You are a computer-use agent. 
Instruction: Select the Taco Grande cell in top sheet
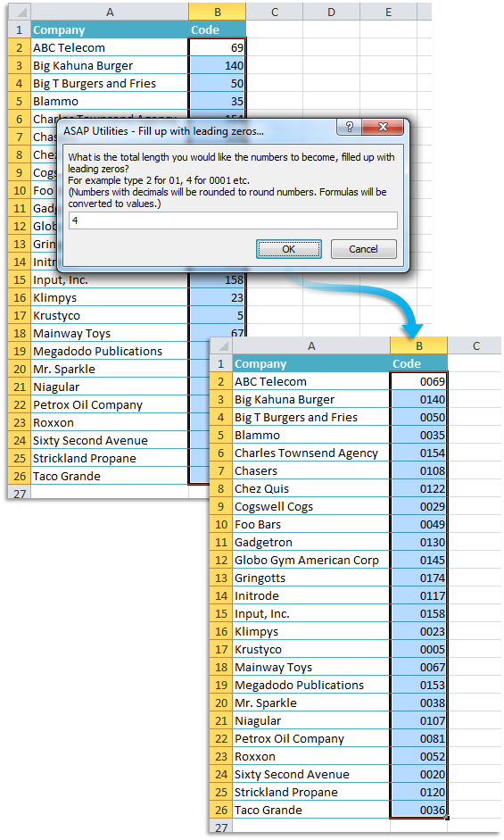[x=110, y=477]
